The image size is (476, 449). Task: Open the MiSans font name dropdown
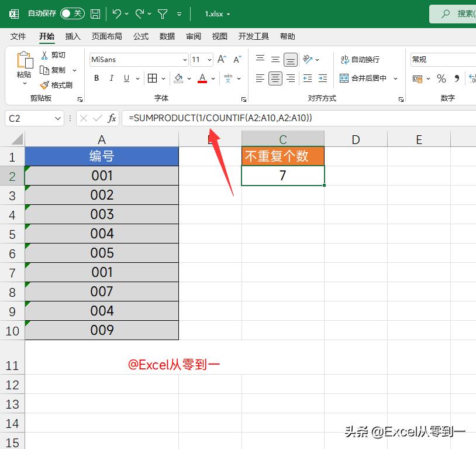184,59
